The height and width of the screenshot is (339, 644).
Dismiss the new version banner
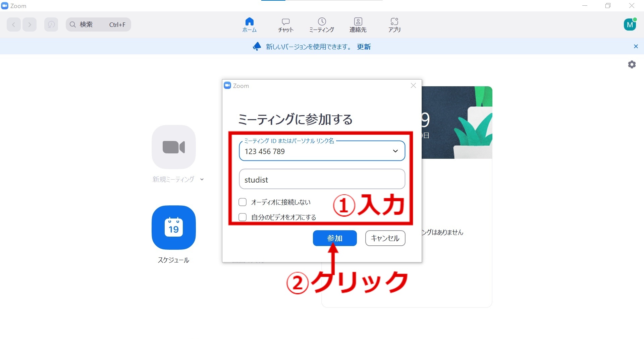click(x=636, y=46)
